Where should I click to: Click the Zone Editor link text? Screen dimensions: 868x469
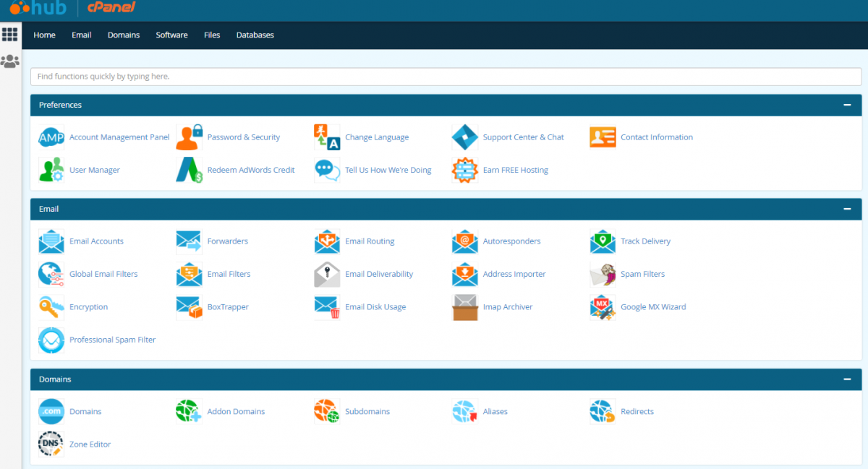pyautogui.click(x=90, y=444)
